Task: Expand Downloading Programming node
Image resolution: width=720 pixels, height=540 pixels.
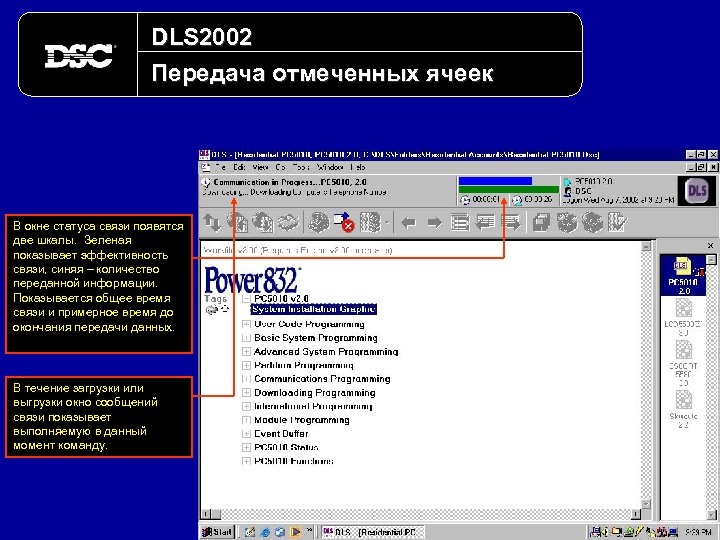Action: pos(246,393)
